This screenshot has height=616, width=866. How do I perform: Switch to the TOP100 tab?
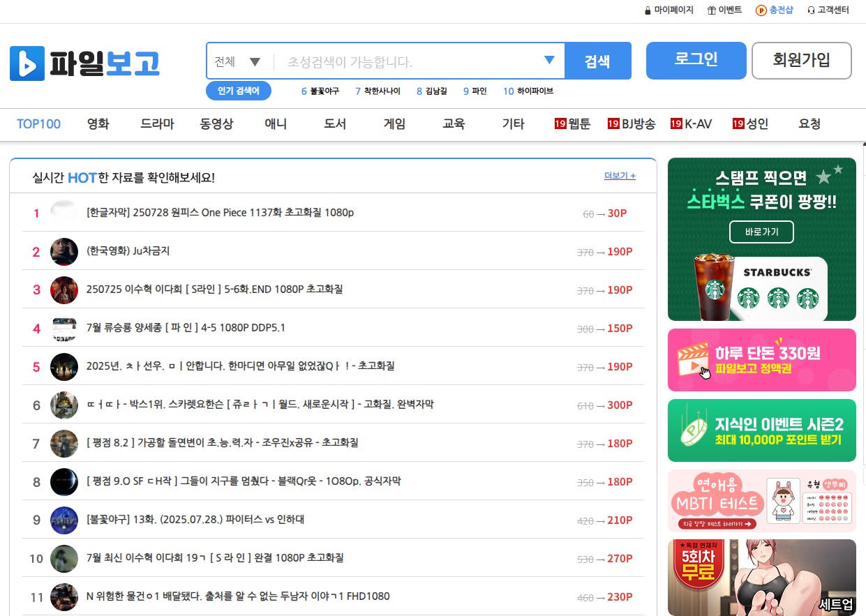click(x=38, y=123)
